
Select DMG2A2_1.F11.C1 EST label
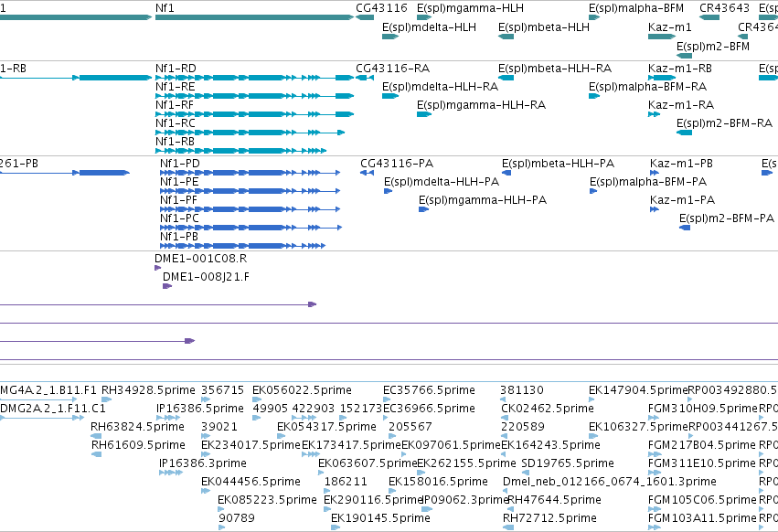[53, 409]
